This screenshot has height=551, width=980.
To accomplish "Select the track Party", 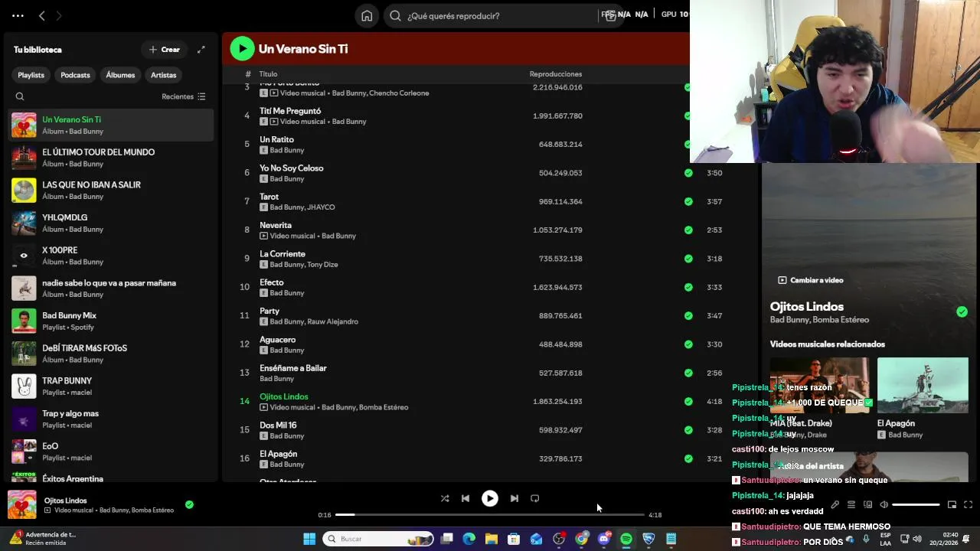I will [269, 311].
